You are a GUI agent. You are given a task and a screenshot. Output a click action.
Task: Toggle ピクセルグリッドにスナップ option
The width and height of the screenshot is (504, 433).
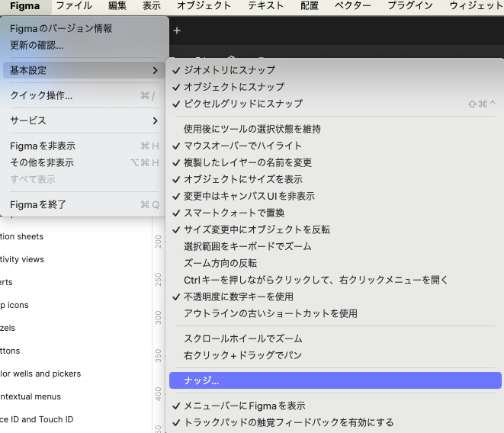coord(335,104)
